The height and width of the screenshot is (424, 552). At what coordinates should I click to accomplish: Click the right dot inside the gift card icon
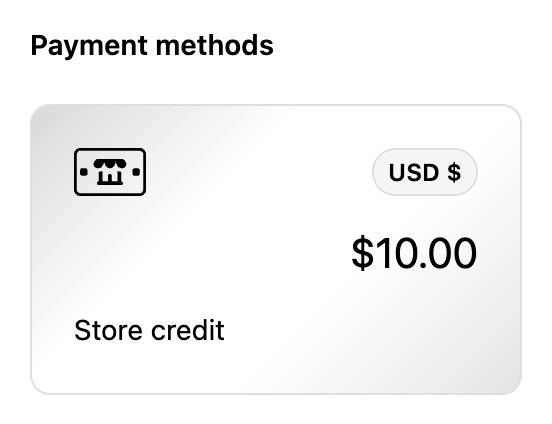point(136,172)
